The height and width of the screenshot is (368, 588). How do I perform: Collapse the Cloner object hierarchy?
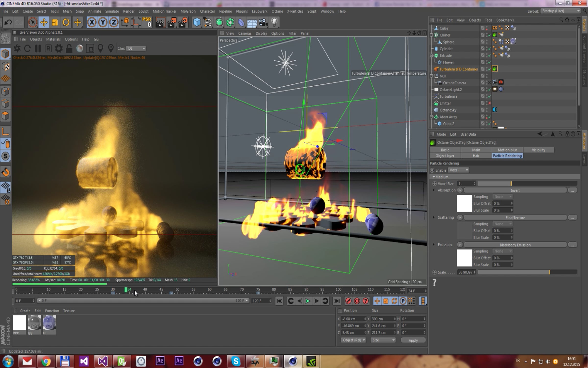point(432,35)
